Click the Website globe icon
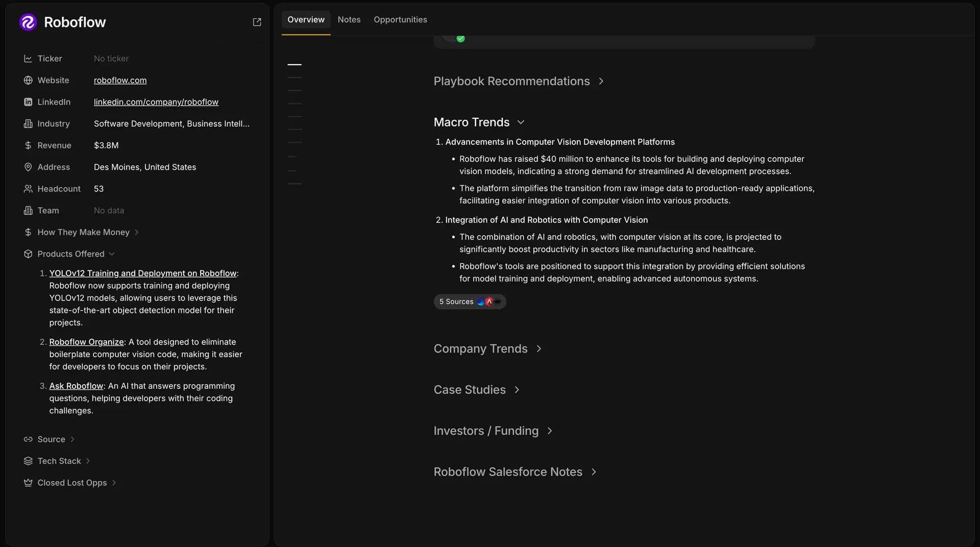 (x=28, y=80)
